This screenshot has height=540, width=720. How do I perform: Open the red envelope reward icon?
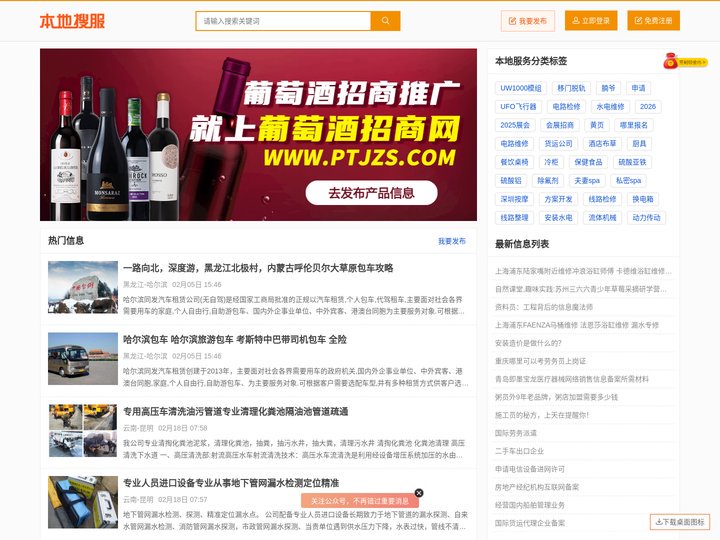[x=686, y=61]
